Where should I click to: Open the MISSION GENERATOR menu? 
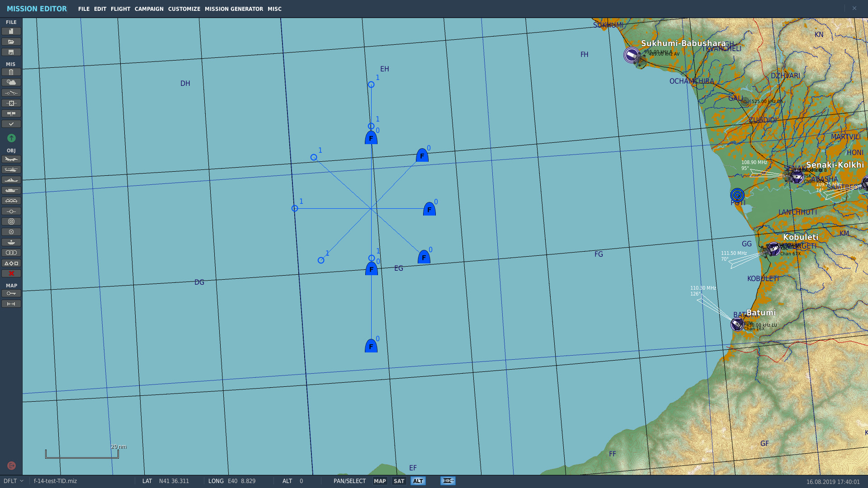(234, 9)
